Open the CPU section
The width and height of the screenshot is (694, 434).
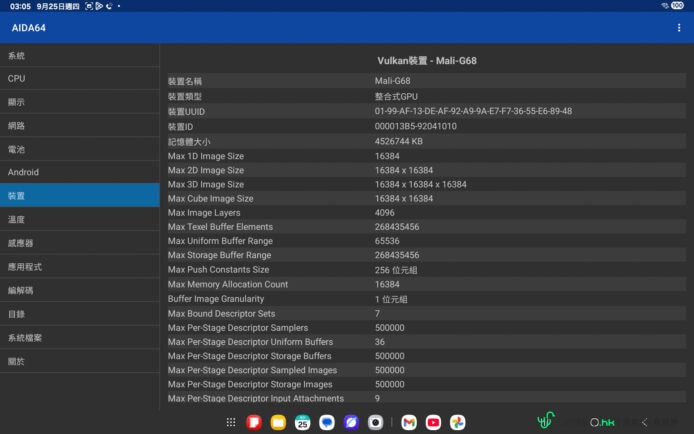[80, 79]
